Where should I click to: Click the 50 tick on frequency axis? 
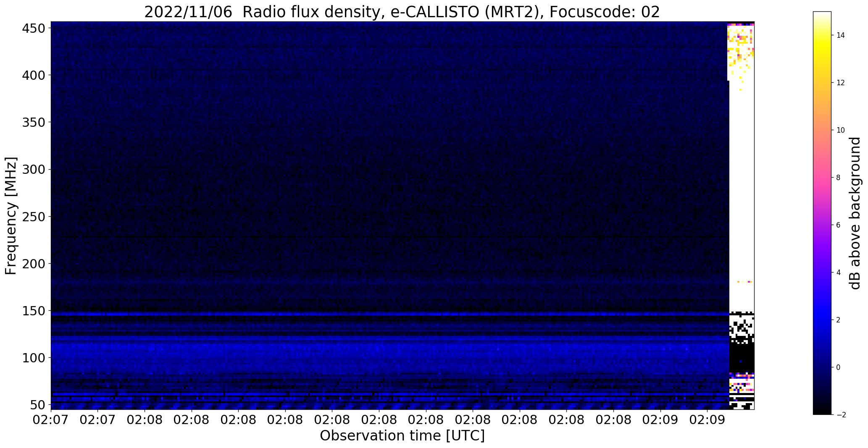click(38, 405)
